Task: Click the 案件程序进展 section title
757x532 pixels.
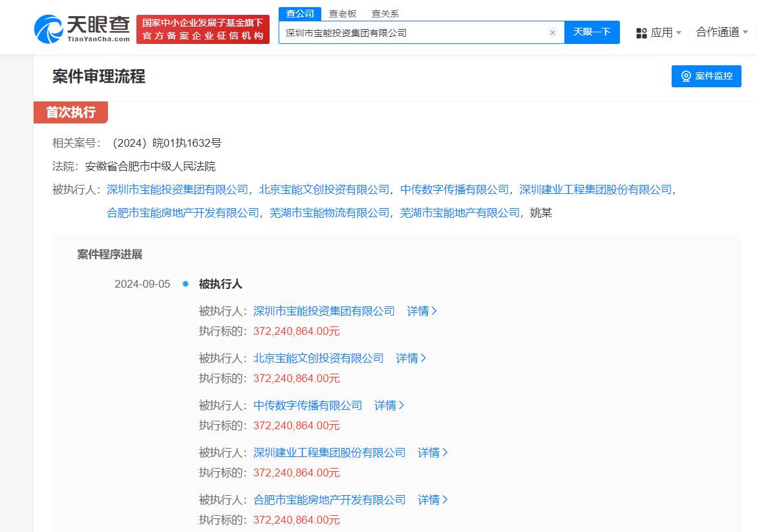Action: click(x=110, y=255)
